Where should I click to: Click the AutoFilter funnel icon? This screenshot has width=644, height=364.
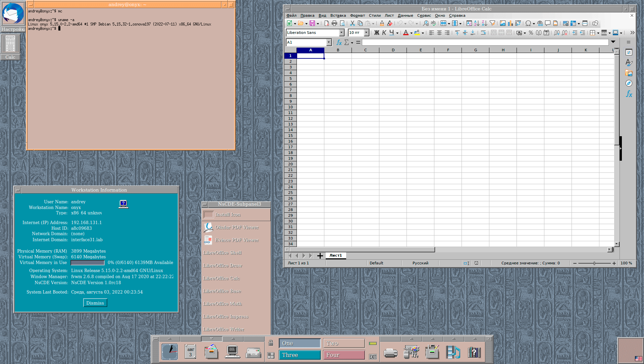[x=492, y=23]
